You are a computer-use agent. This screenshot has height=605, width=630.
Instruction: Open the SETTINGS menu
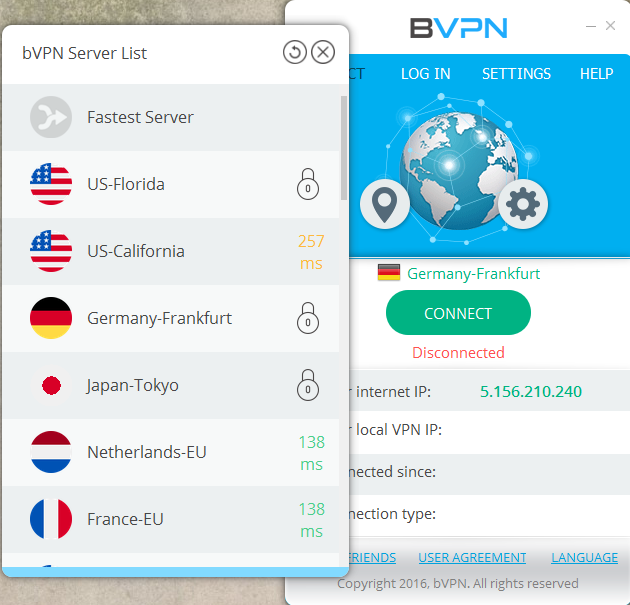click(x=516, y=74)
